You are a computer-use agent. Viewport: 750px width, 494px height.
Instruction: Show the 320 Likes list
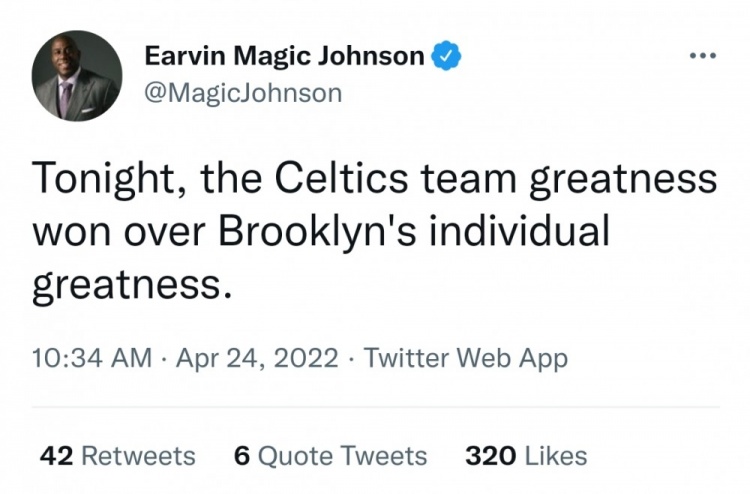tap(526, 455)
